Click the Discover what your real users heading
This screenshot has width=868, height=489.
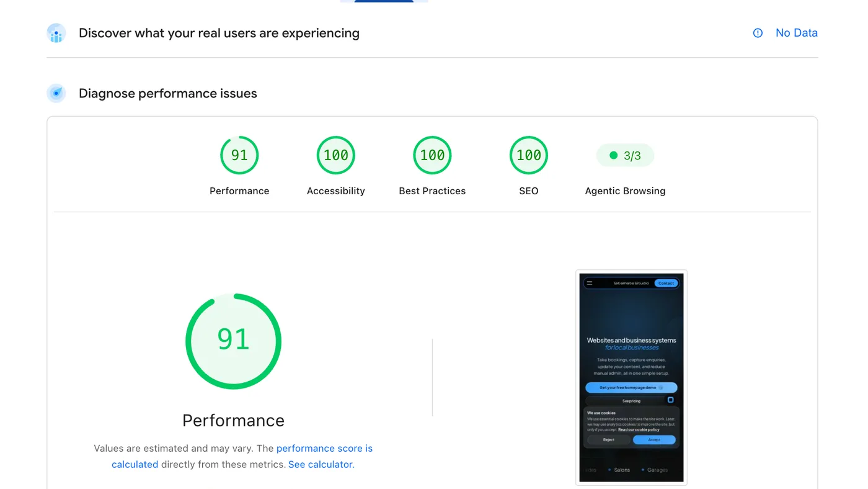pyautogui.click(x=219, y=33)
